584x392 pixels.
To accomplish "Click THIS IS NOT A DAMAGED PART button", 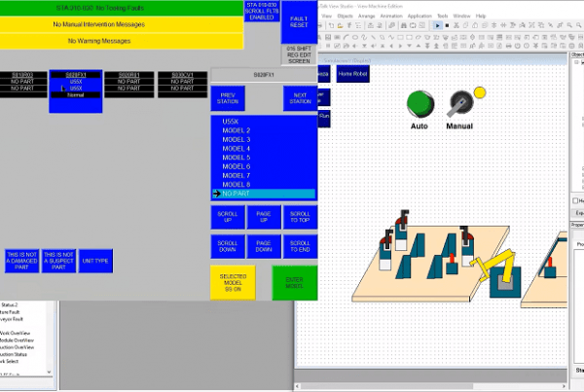I will 21,261.
